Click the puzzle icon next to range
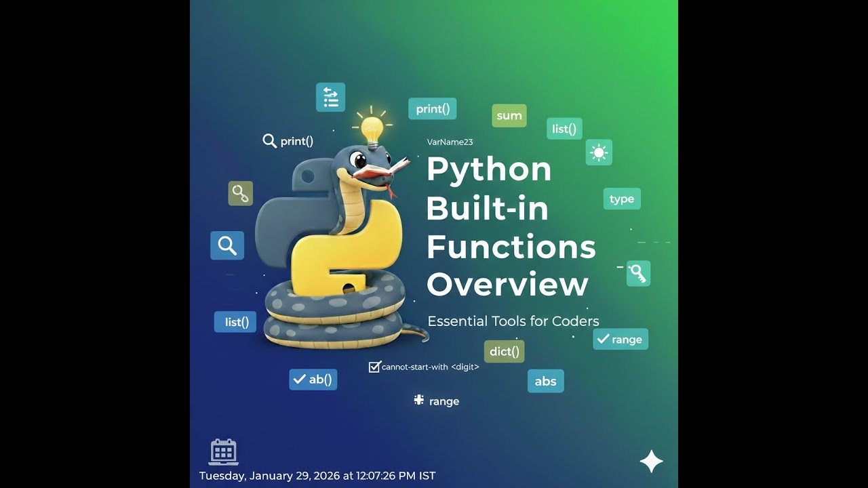Image resolution: width=868 pixels, height=488 pixels. click(419, 400)
